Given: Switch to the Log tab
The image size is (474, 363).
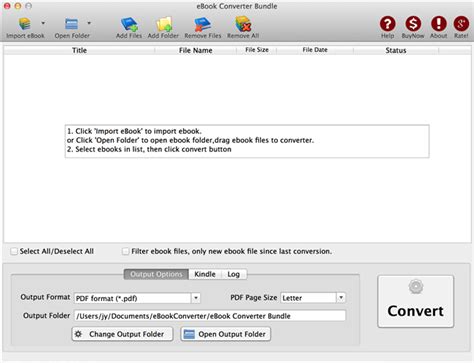Looking at the screenshot, I should tap(234, 274).
